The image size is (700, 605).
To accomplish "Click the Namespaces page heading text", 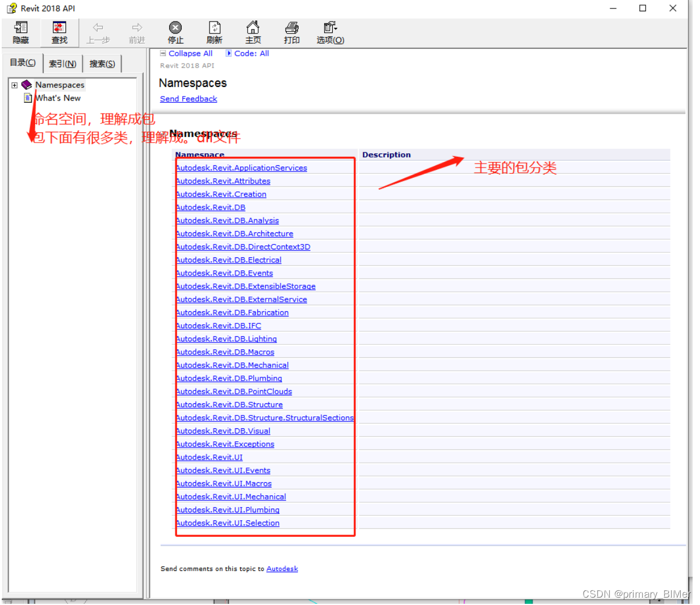I will click(193, 83).
